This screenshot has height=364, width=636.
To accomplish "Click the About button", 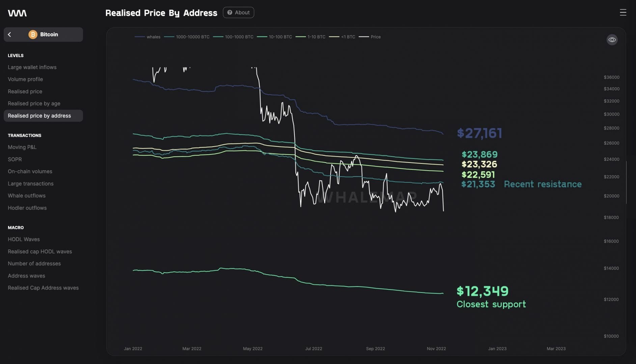I will 238,12.
